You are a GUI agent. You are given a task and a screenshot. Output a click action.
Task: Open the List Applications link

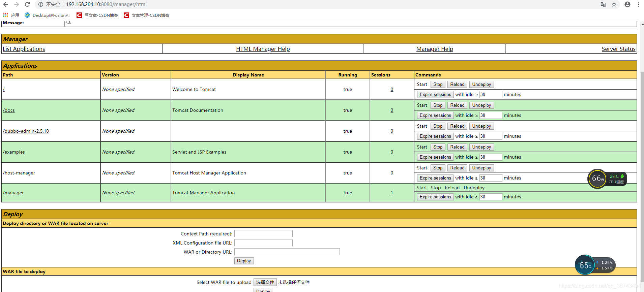tap(24, 49)
